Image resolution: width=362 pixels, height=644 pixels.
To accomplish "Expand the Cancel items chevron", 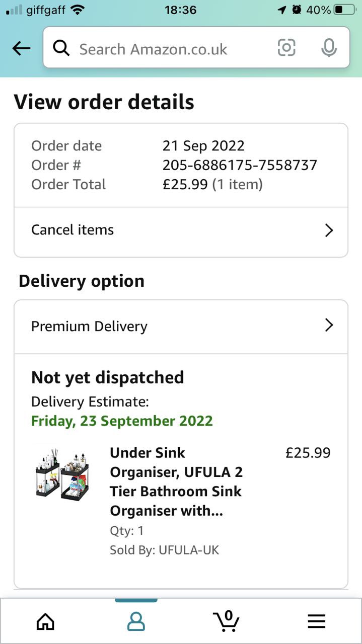I will [x=329, y=230].
